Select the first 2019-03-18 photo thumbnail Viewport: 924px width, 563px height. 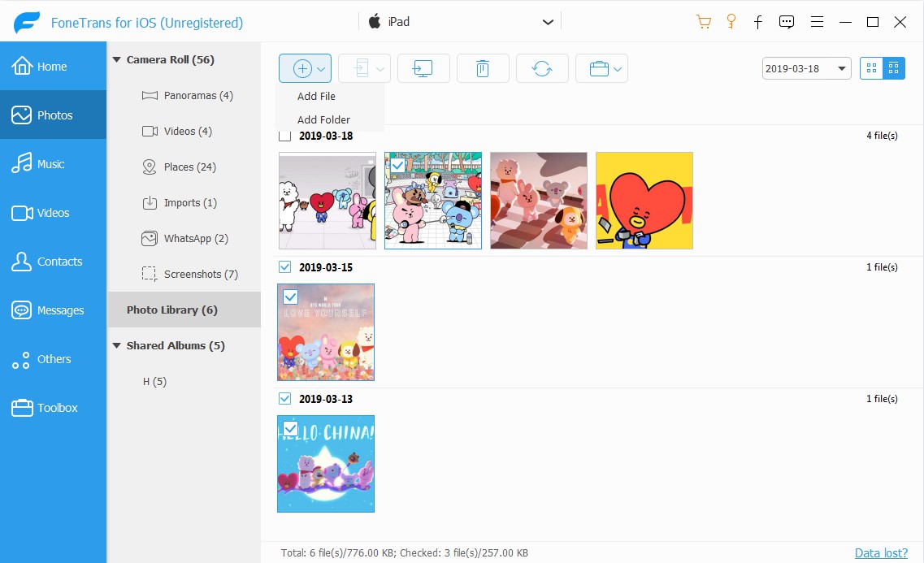click(328, 201)
